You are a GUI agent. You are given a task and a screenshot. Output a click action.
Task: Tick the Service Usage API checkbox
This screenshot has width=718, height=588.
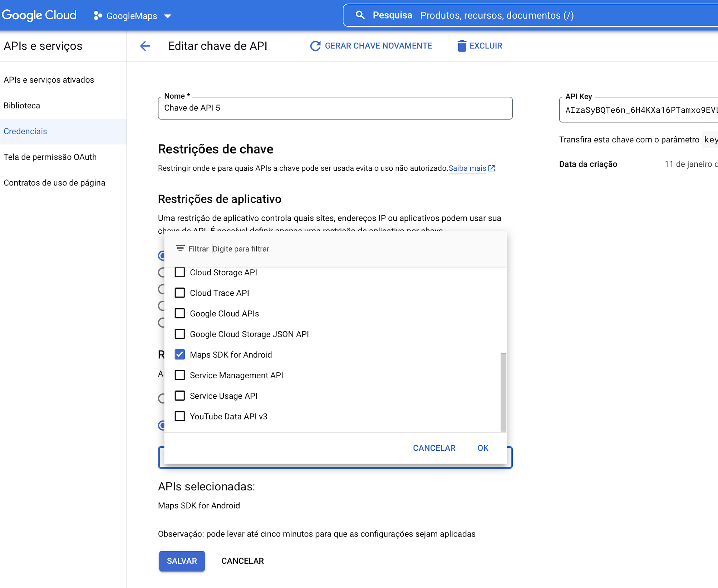coord(180,396)
